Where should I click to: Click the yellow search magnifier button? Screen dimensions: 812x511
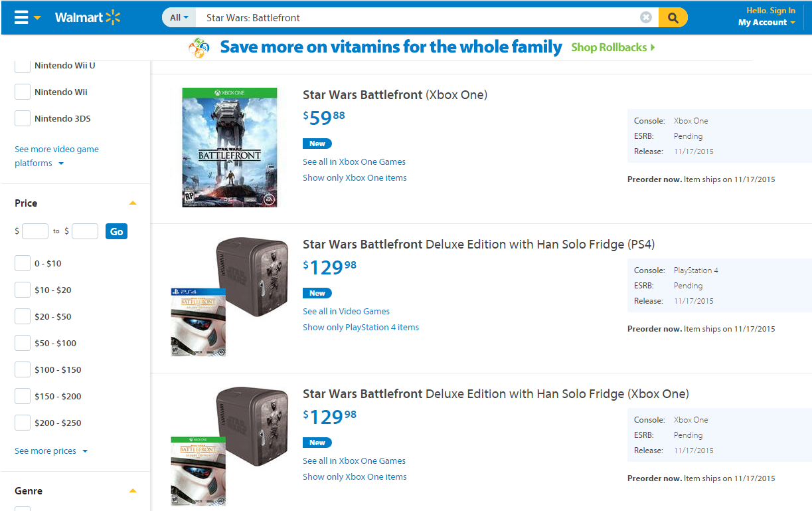673,18
